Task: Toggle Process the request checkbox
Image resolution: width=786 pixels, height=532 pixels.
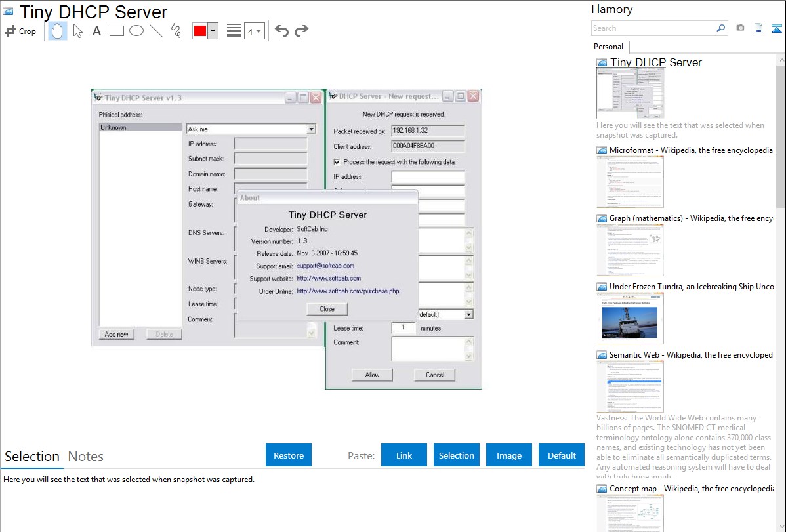Action: (337, 162)
